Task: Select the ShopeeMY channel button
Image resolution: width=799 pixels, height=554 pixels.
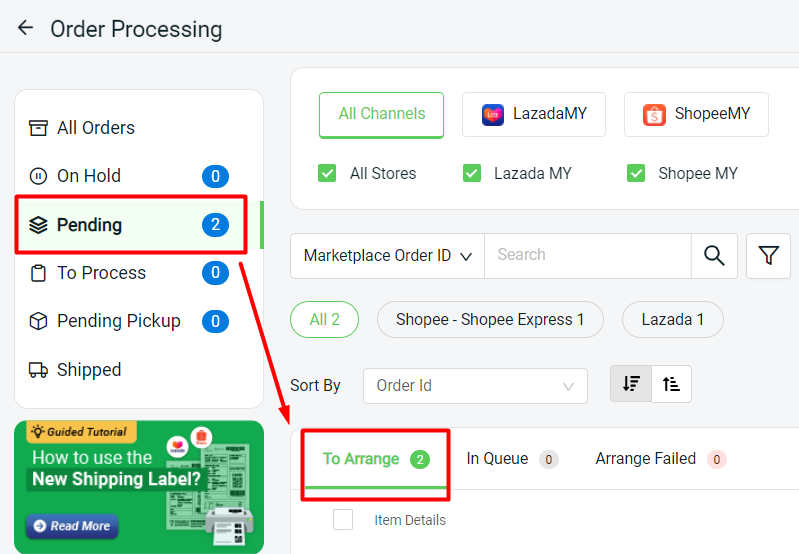Action: [x=696, y=114]
